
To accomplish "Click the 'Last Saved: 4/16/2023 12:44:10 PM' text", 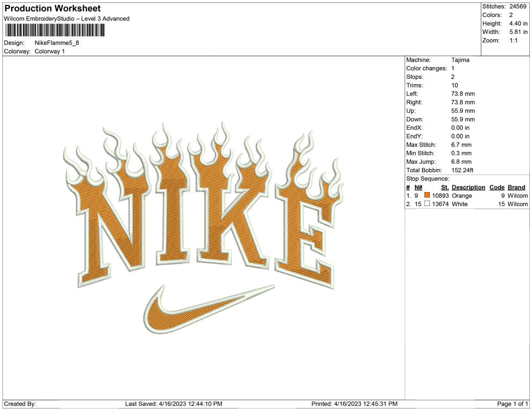I will pyautogui.click(x=174, y=404).
